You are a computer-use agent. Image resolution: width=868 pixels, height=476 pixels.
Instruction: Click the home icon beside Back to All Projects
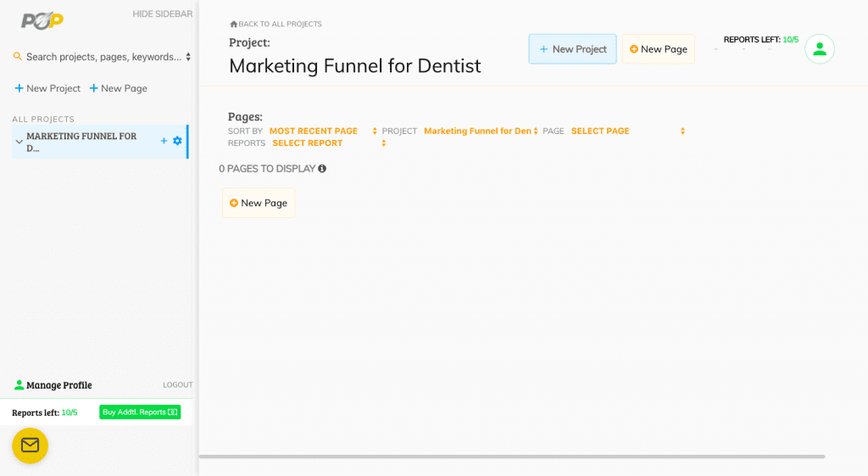[x=234, y=24]
